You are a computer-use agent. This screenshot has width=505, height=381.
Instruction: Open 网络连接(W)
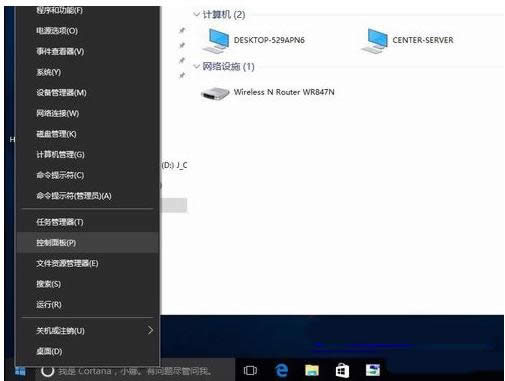coord(87,113)
